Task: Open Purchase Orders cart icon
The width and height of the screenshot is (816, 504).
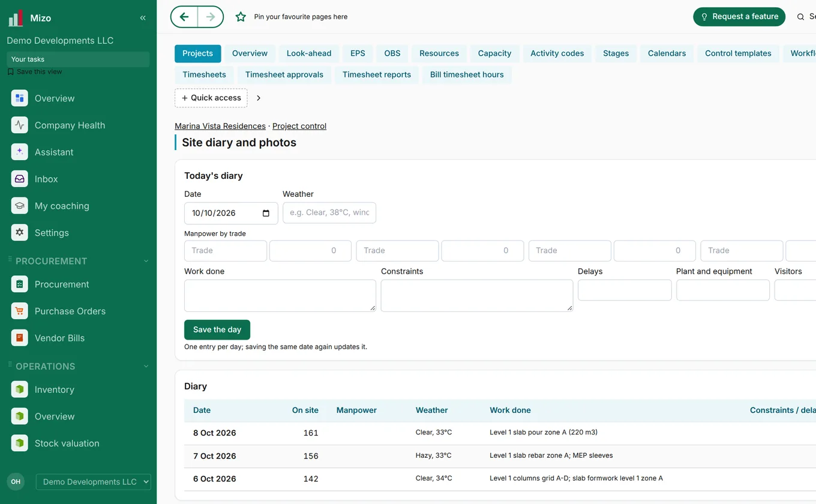Action: (x=20, y=311)
